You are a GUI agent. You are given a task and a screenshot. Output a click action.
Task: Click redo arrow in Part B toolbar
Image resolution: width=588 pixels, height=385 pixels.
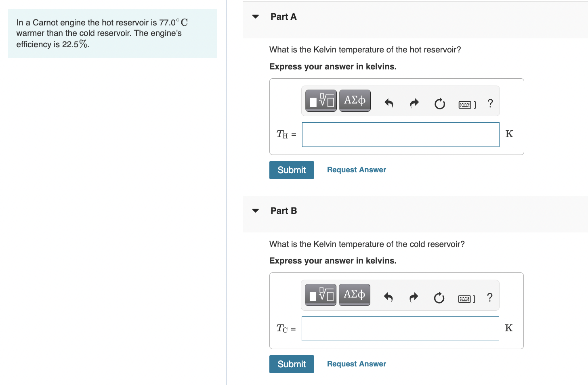(414, 298)
